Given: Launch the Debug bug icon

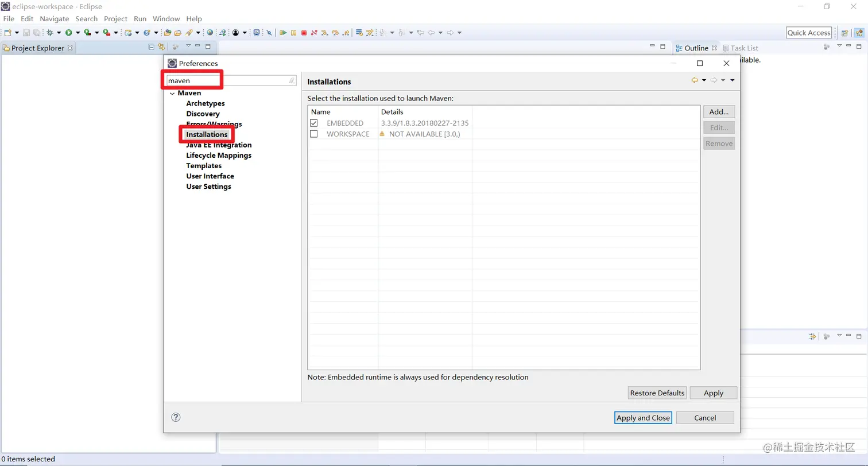Looking at the screenshot, I should pyautogui.click(x=50, y=33).
